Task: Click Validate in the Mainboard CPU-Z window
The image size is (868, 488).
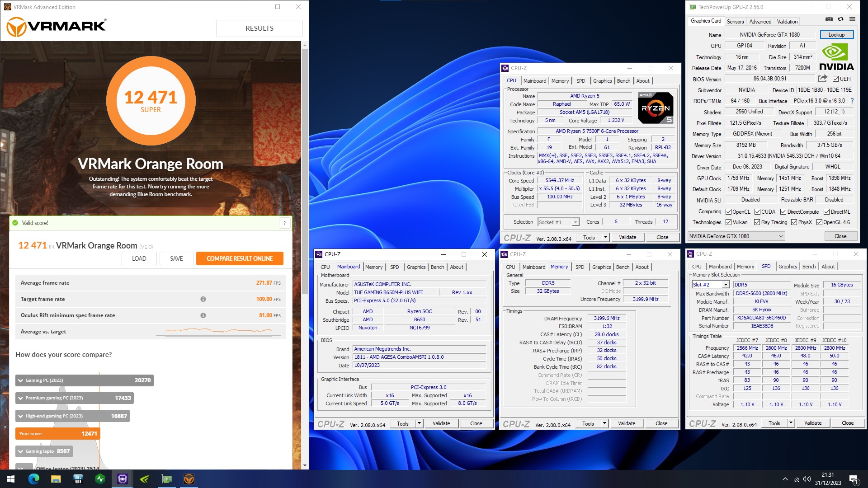Action: click(x=441, y=423)
